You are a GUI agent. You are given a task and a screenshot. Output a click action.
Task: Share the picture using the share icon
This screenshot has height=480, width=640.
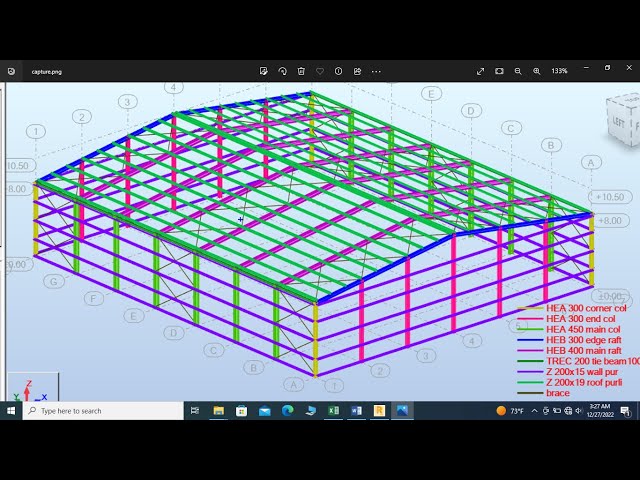[x=357, y=71]
